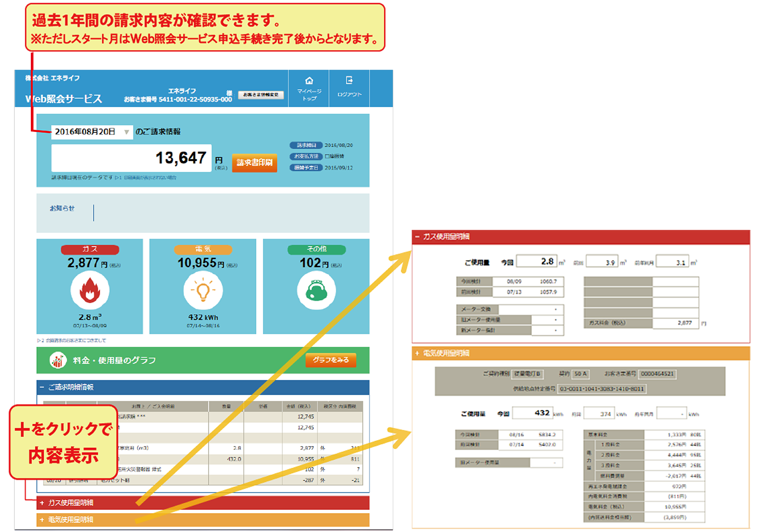
Task: Click the 5834.2 electricity meter reading
Action: point(546,434)
